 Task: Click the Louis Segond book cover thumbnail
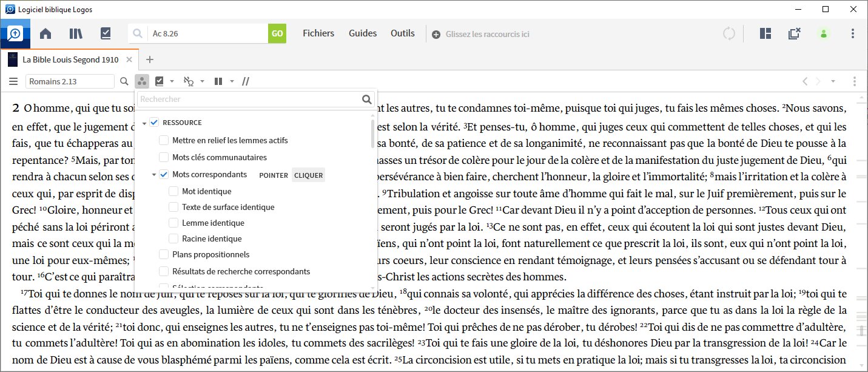click(13, 59)
